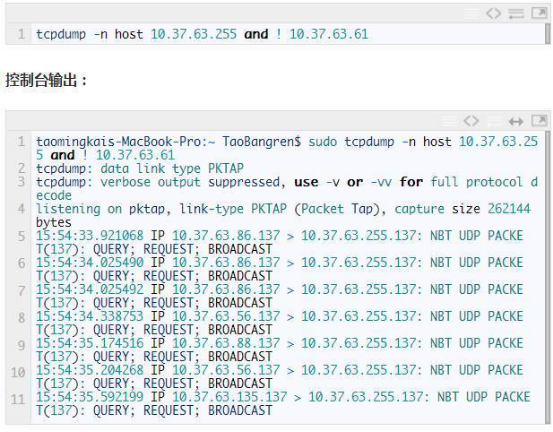Select the packet line from 10.37.63.135.137

point(283,403)
